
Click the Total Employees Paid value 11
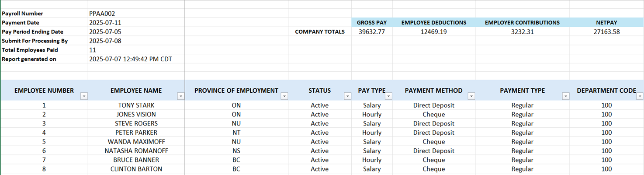[93, 50]
